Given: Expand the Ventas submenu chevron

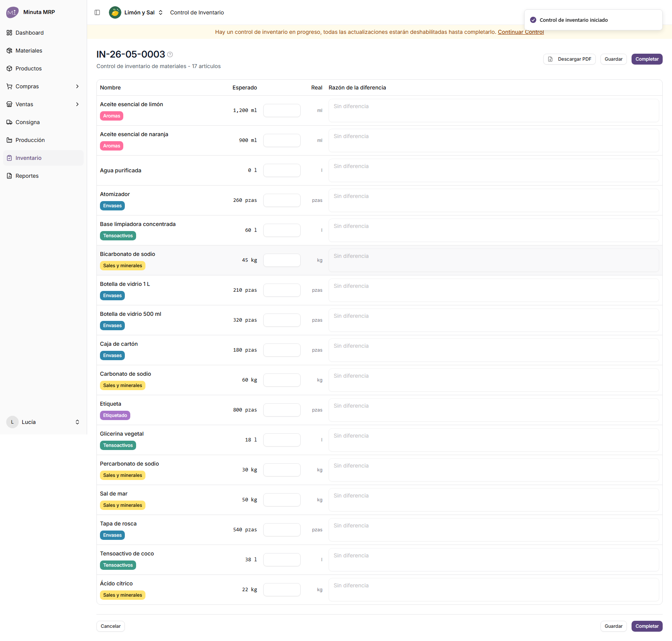Looking at the screenshot, I should coord(77,104).
